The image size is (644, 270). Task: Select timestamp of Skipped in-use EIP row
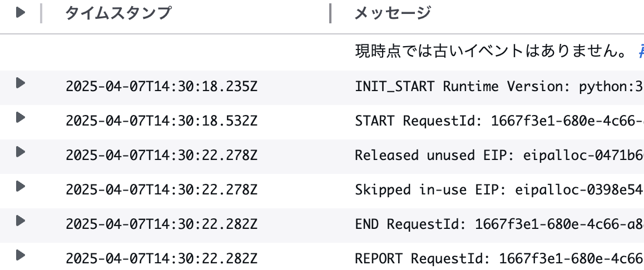pos(161,190)
